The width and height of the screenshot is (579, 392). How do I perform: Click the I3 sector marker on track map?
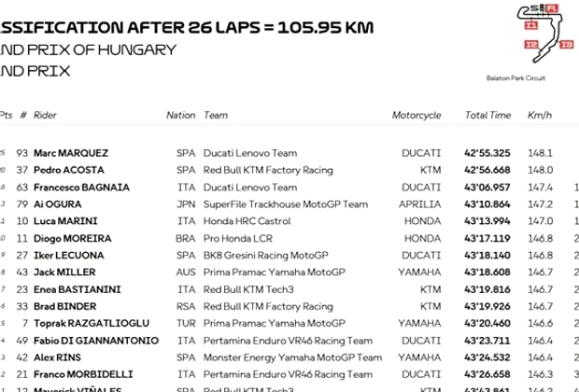pyautogui.click(x=566, y=45)
